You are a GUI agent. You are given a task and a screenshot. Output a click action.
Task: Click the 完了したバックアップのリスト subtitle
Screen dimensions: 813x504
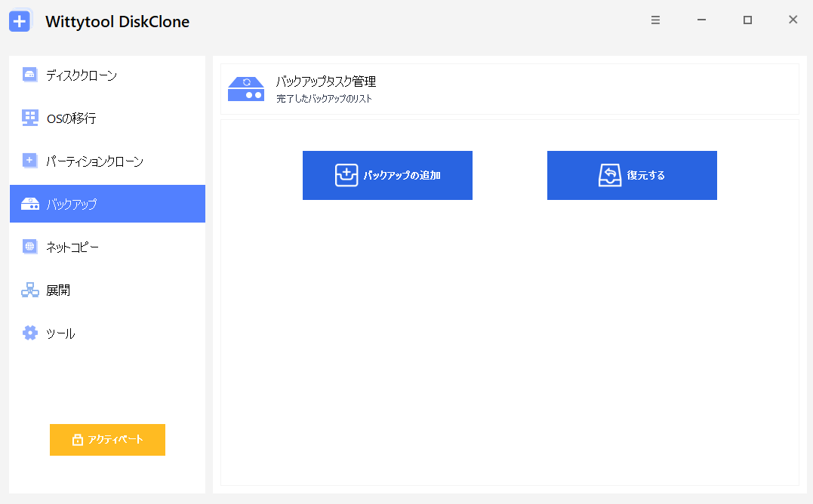tap(324, 98)
